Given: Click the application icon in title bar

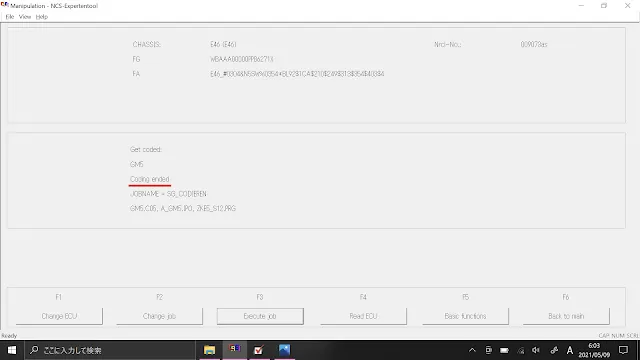Looking at the screenshot, I should point(4,5).
